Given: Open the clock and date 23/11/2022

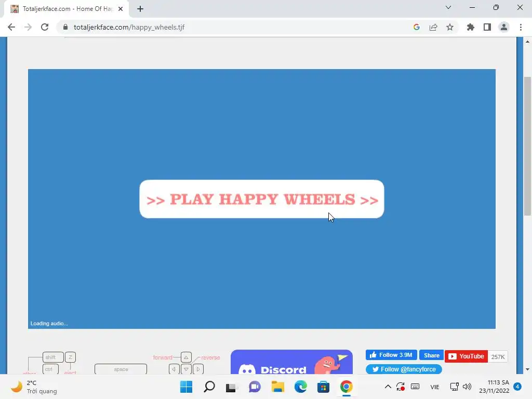Looking at the screenshot, I should pos(494,387).
